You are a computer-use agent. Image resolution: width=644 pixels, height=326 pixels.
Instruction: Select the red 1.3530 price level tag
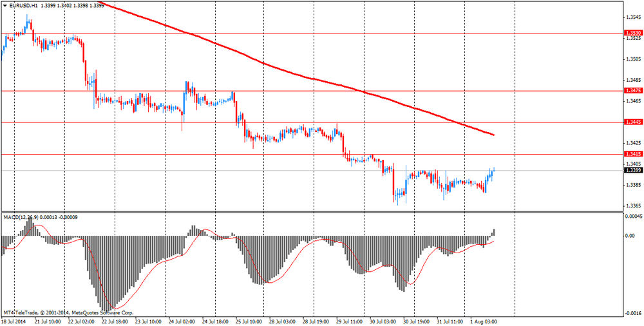[x=632, y=32]
